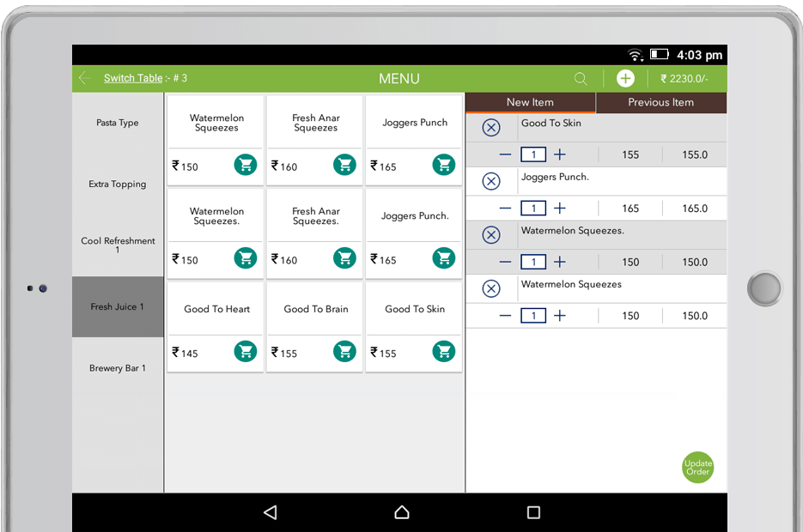Screen dimensions: 803x532
Task: Open the Brewery Bar 1 category
Action: (x=118, y=368)
